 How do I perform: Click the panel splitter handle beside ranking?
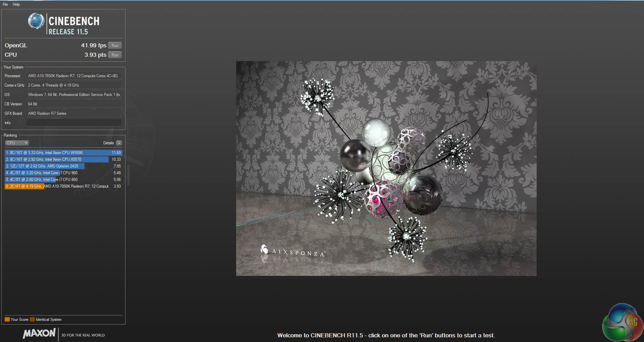(x=128, y=175)
